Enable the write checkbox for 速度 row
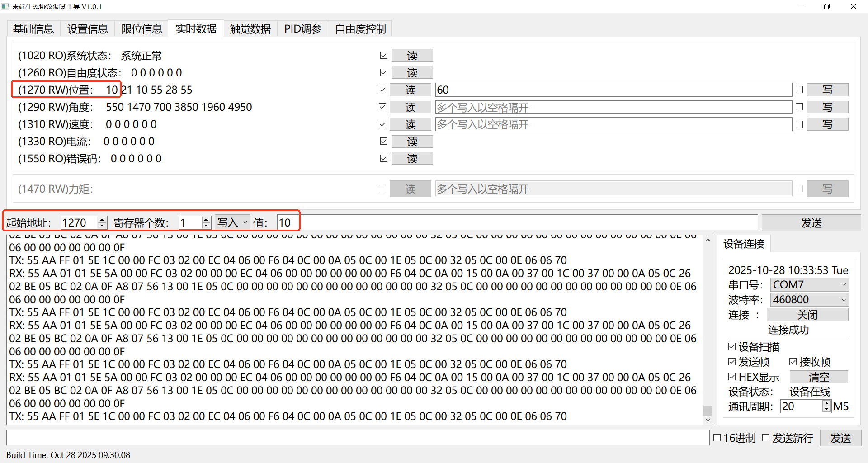Viewport: 868px width, 463px height. [799, 124]
